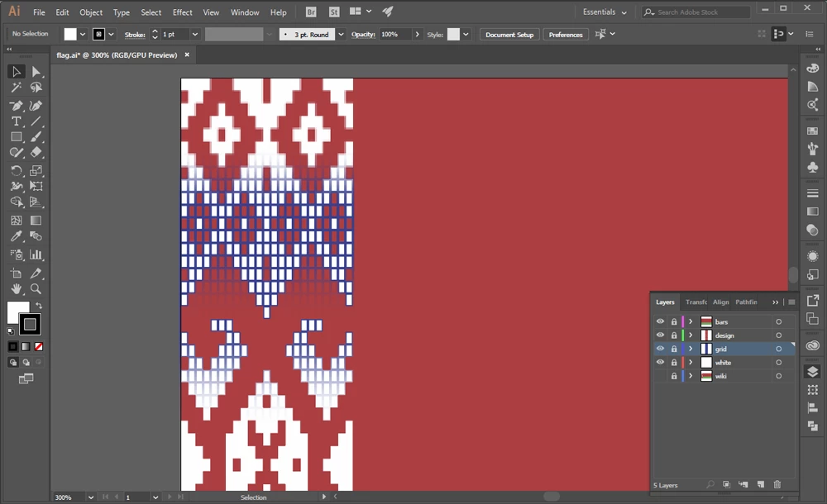This screenshot has width=827, height=504.
Task: Select the Pen tool
Action: click(16, 106)
